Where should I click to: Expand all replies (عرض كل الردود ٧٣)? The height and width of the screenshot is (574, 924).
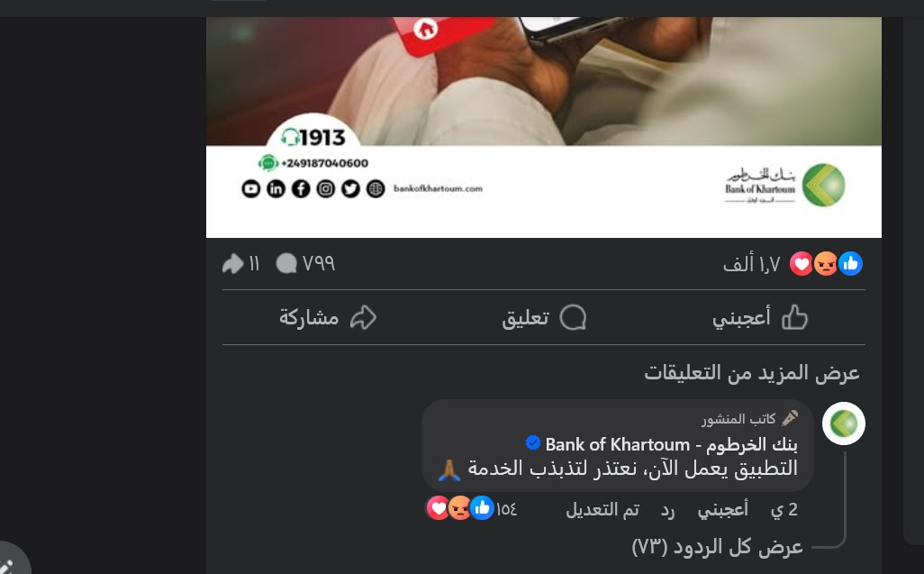pyautogui.click(x=717, y=547)
